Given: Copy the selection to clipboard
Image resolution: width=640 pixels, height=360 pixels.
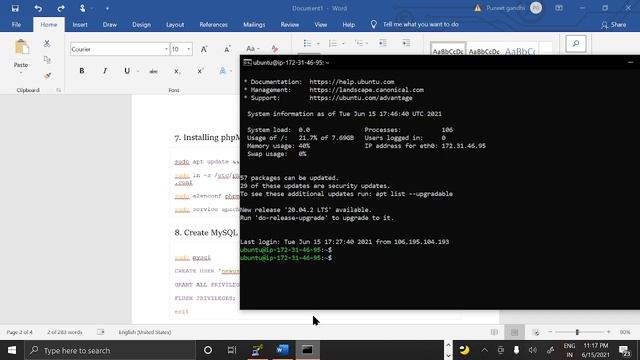Looking at the screenshot, I should click(47, 60).
